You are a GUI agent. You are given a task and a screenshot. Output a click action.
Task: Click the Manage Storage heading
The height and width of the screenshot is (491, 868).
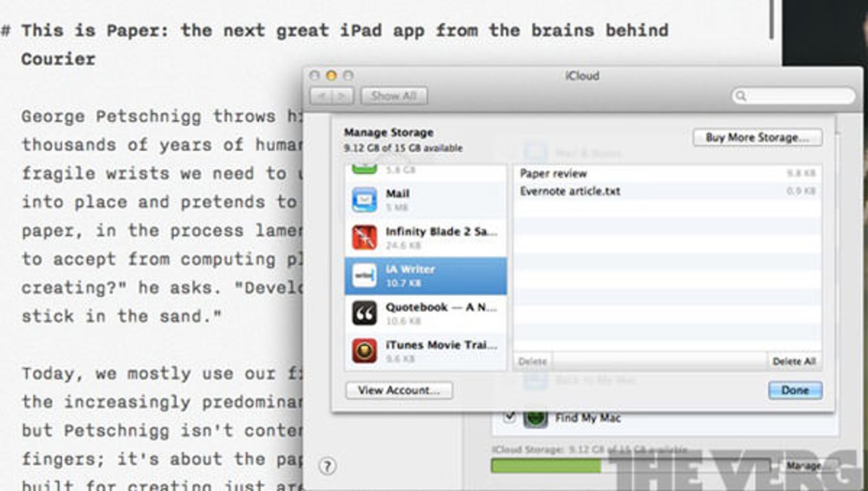click(x=389, y=133)
